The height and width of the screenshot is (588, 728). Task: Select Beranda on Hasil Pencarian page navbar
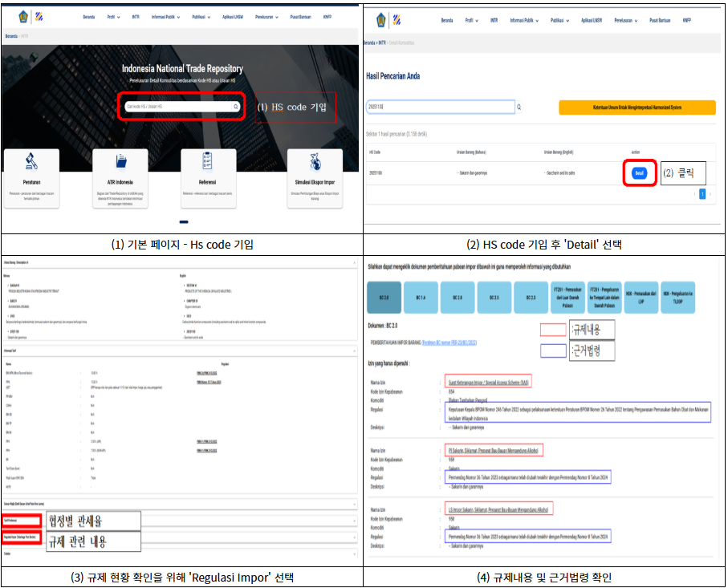(x=446, y=20)
